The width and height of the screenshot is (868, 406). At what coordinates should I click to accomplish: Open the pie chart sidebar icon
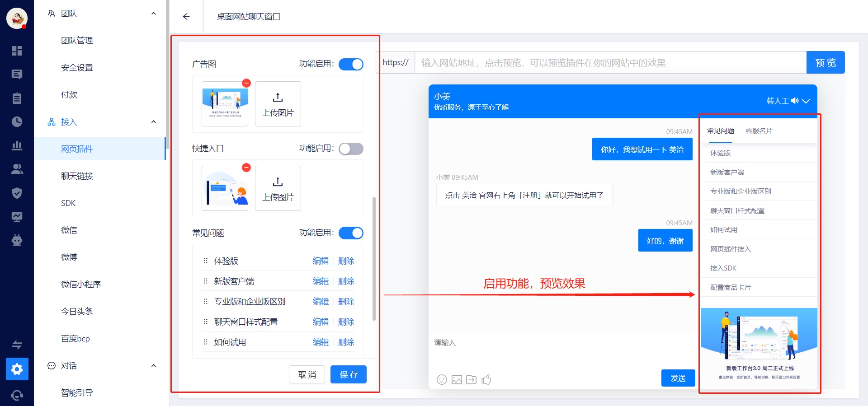coord(17,121)
